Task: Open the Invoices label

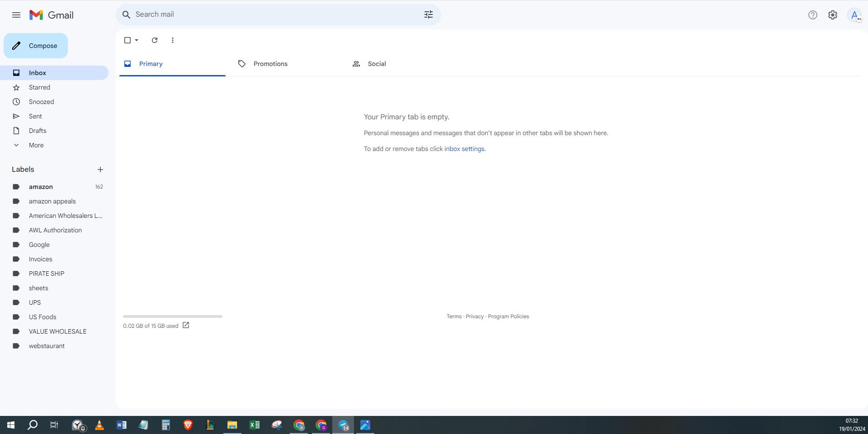Action: (x=54, y=259)
